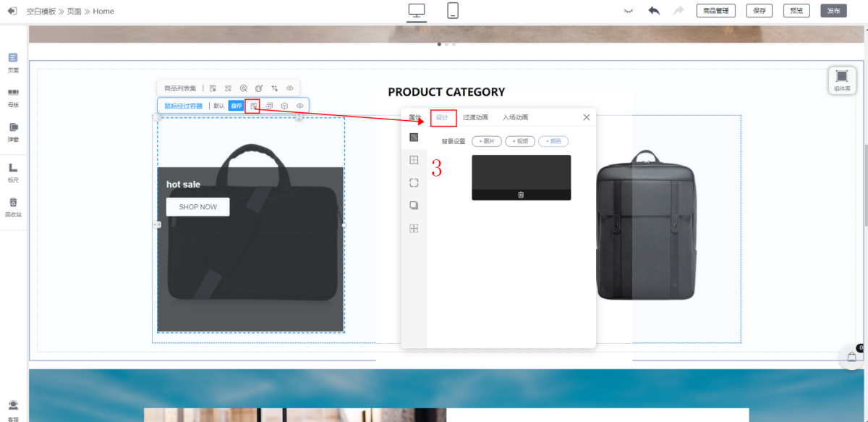
Task: Toggle visibility eye of 鼠标经过容器 toolbar
Action: (x=299, y=106)
